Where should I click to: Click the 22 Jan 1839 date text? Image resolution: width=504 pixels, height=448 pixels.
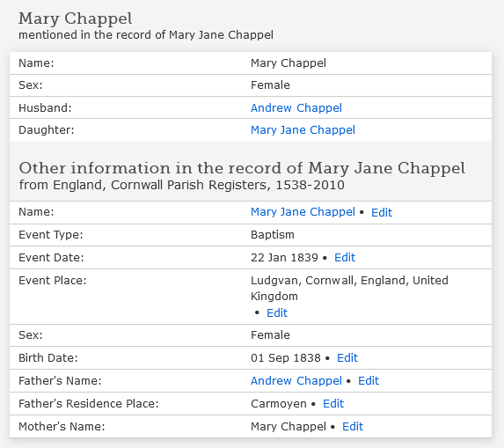coord(284,257)
